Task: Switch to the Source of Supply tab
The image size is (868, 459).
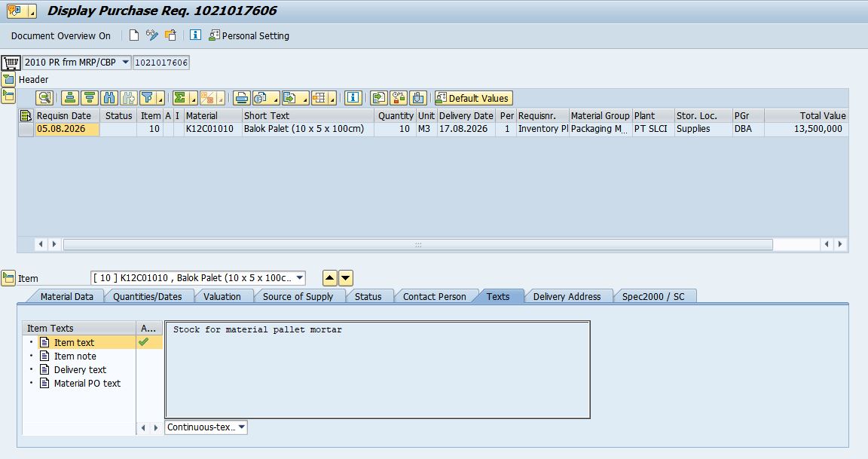Action: [x=298, y=296]
